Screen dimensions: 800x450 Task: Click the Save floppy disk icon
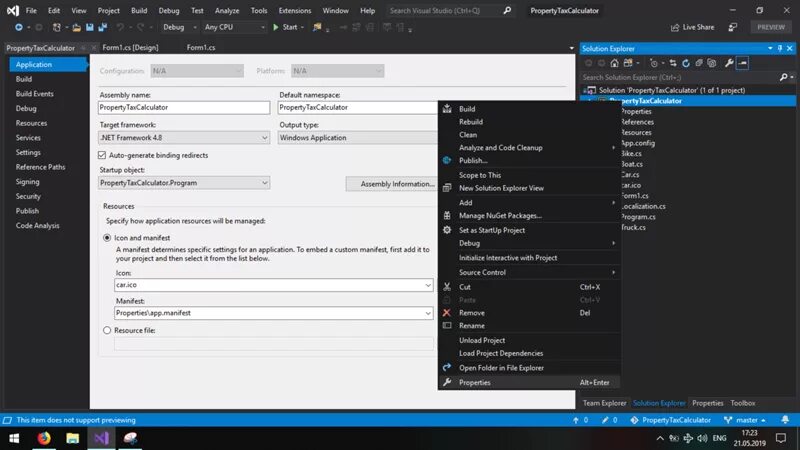[x=90, y=27]
